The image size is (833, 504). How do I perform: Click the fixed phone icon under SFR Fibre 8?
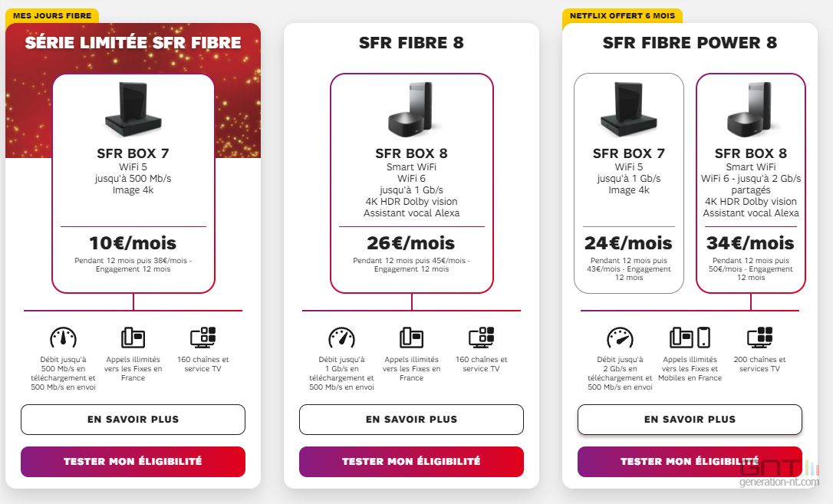411,338
